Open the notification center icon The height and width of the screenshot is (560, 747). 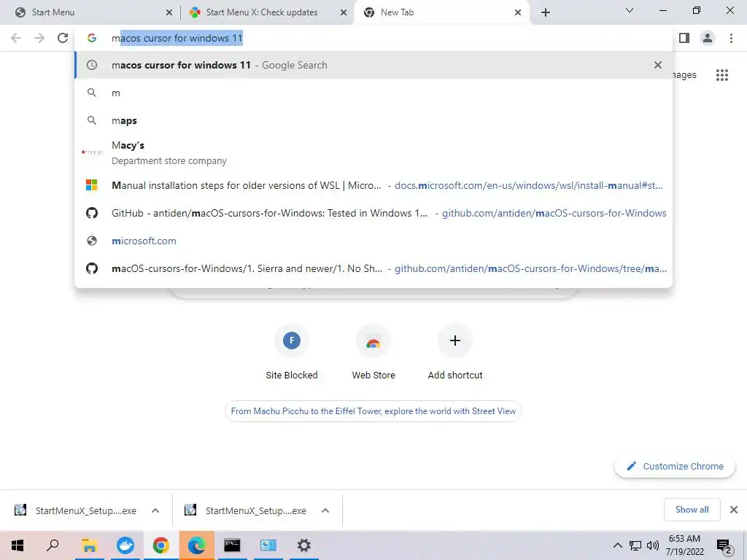[x=724, y=545]
